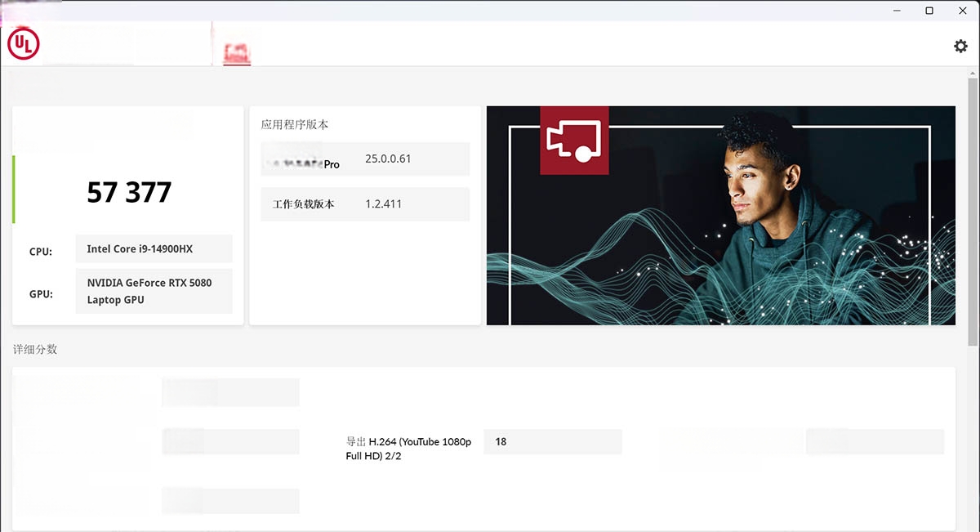The image size is (980, 532).
Task: Click the 导出 H.264 YouTube 1080p result label
Action: click(x=408, y=449)
